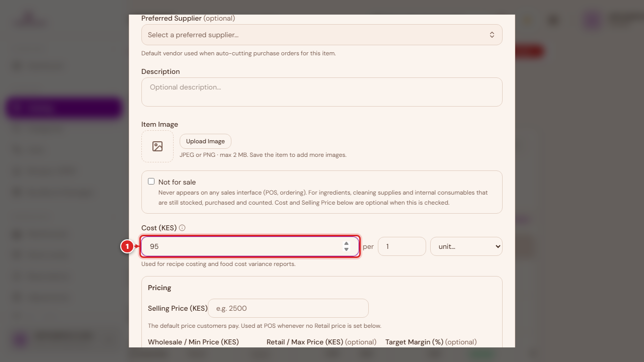Click the Description text area
Image resolution: width=644 pixels, height=362 pixels.
tap(321, 92)
